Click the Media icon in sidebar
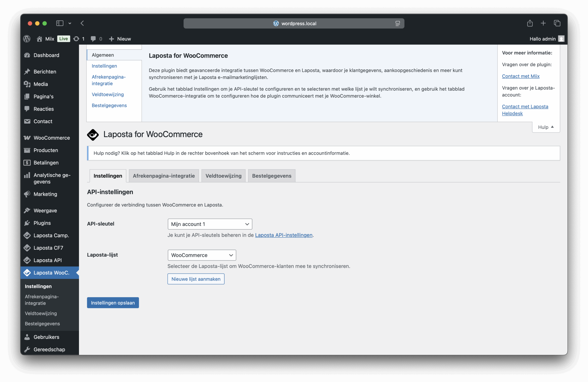588x382 pixels. coord(27,84)
